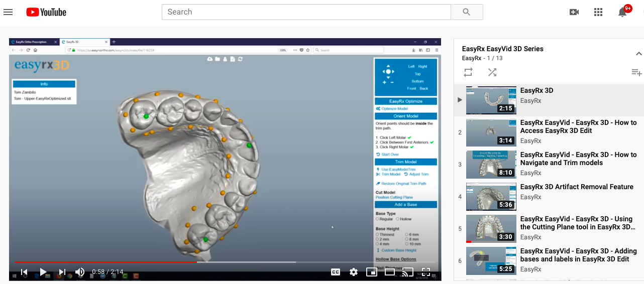644x284 pixels.
Task: Select the Add a Base header
Action: [405, 205]
